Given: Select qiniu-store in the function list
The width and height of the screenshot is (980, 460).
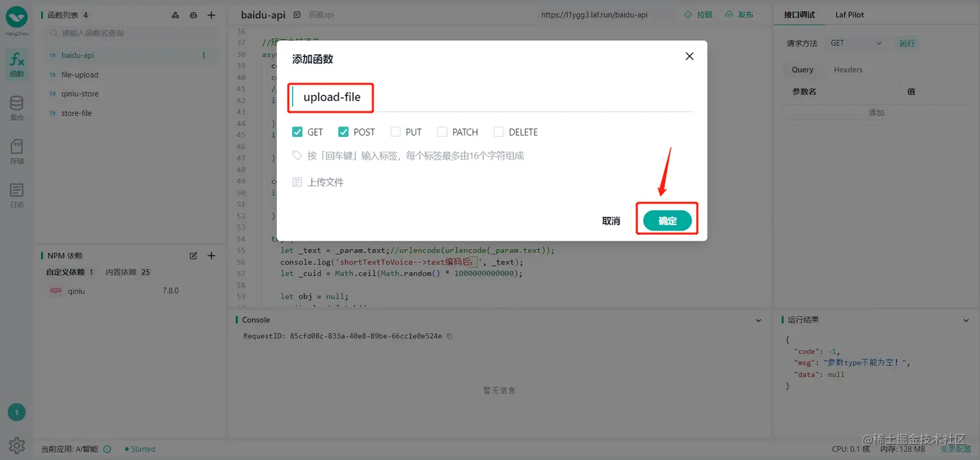Looking at the screenshot, I should click(129, 94).
